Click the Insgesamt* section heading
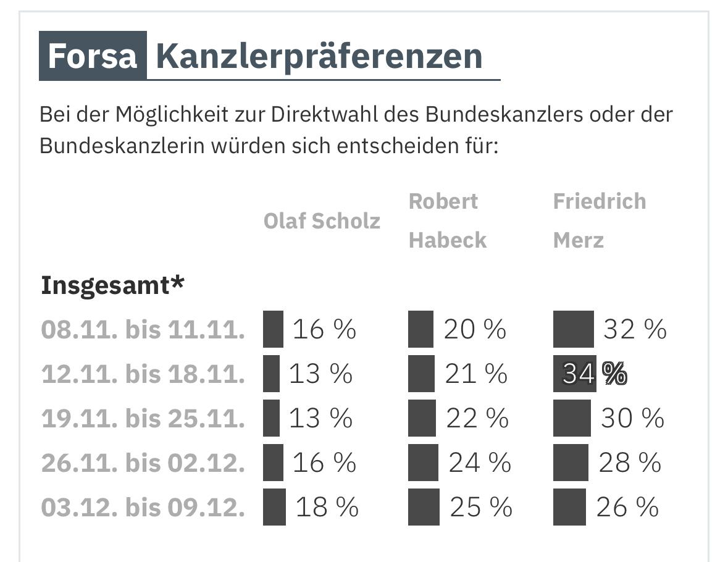 pyautogui.click(x=112, y=285)
